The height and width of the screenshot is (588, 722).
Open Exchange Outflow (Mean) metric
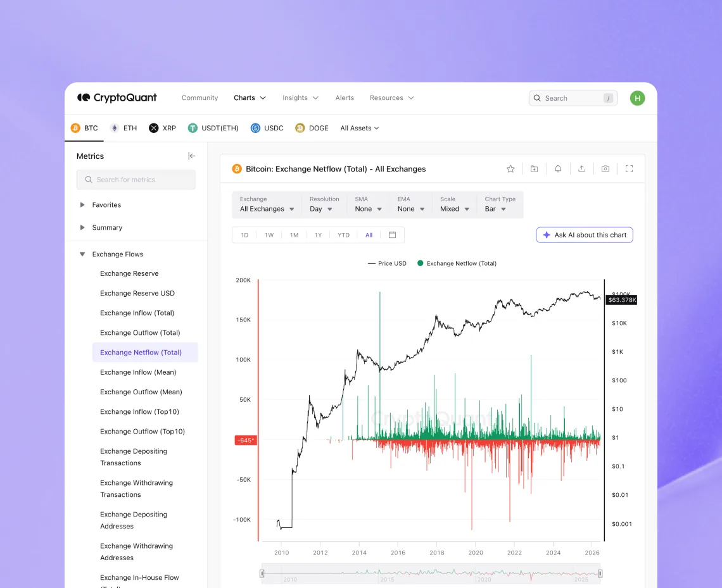[141, 392]
